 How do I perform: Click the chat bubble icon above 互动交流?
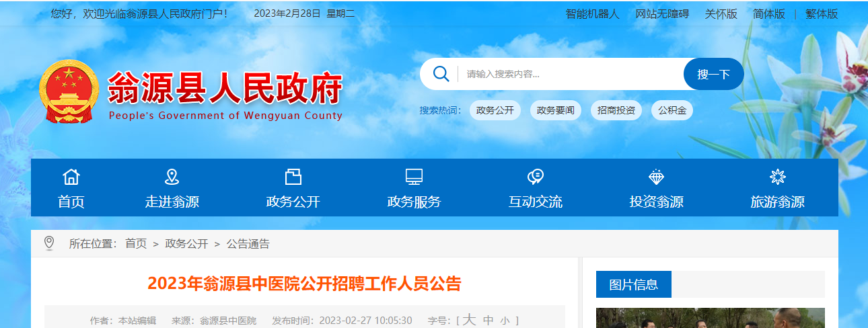click(536, 177)
